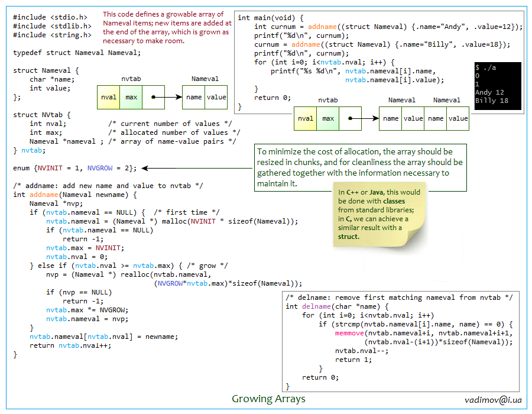Click the 'nvtab.max = NVINIT;' line

coord(85,248)
